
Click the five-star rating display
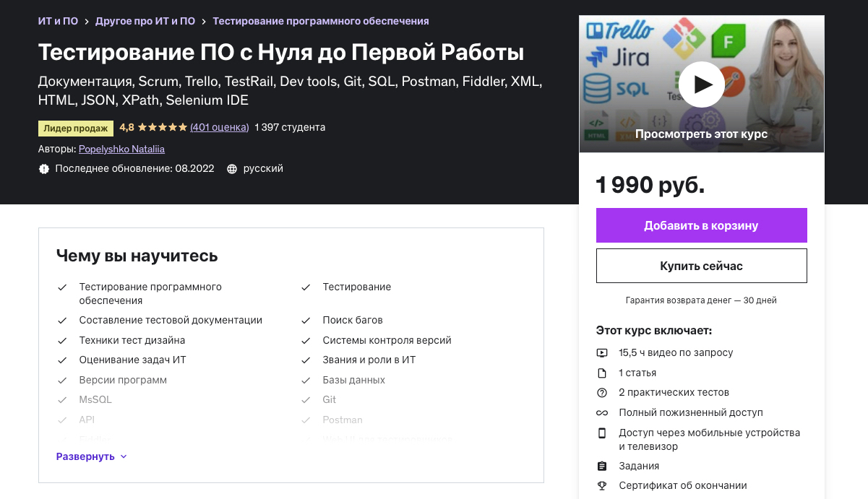coord(163,126)
